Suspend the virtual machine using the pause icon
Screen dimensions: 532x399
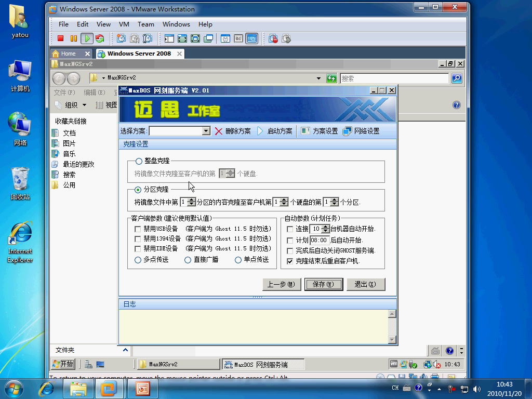[x=73, y=38]
